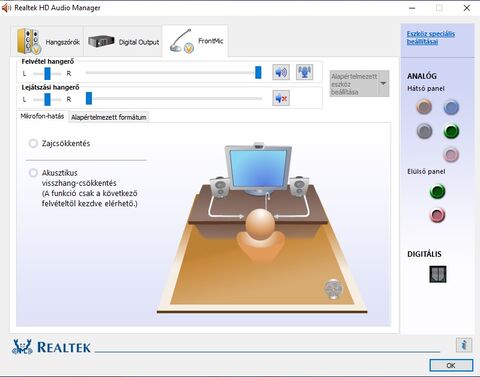The width and height of the screenshot is (480, 377).
Task: Open the Mikrofon-hatás sub-tab
Action: click(42, 116)
